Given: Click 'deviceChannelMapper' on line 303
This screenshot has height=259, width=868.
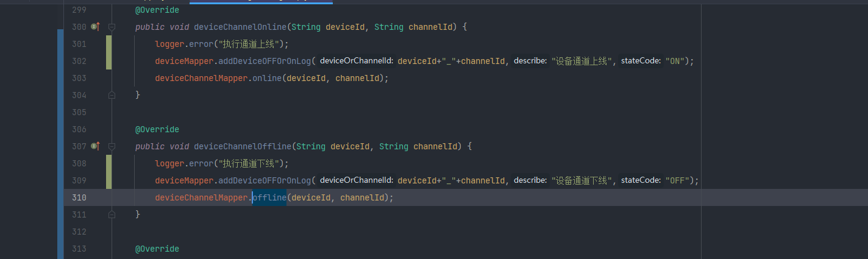Looking at the screenshot, I should [x=201, y=78].
